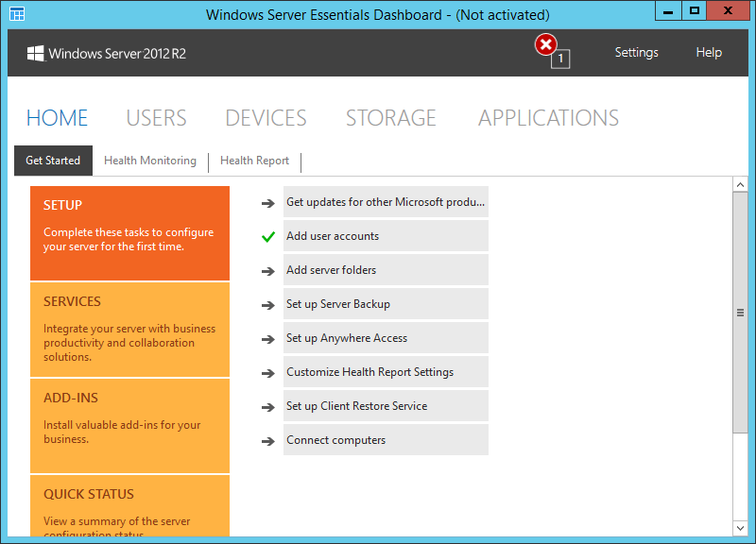Image resolution: width=756 pixels, height=544 pixels.
Task: Open the DEVICES tab
Action: pos(265,117)
